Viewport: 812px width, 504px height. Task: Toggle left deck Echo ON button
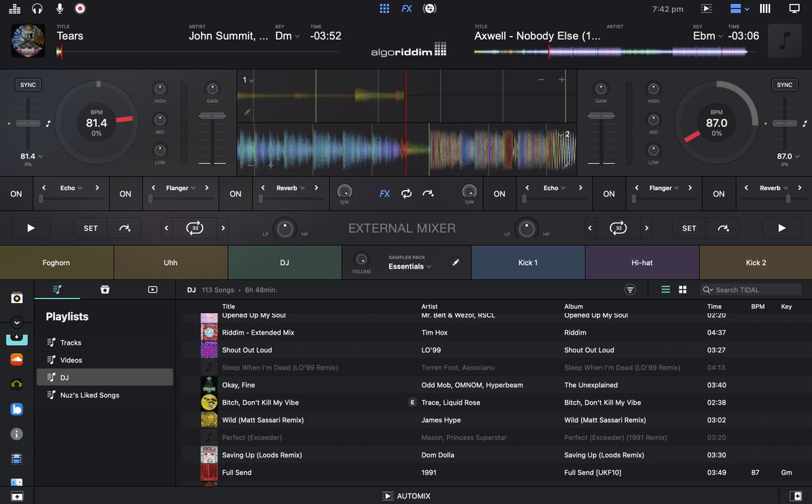point(16,193)
